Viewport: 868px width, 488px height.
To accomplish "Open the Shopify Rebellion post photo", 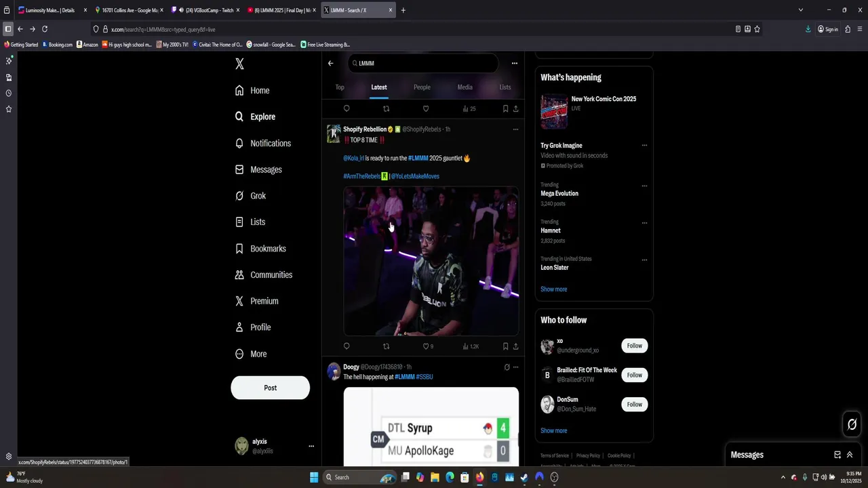I will point(431,261).
